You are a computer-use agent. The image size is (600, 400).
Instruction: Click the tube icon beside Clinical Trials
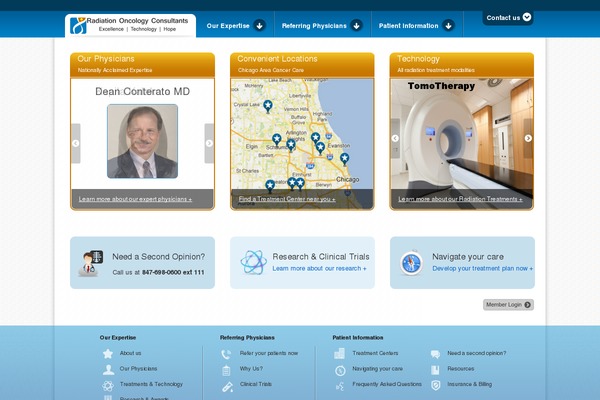[227, 387]
